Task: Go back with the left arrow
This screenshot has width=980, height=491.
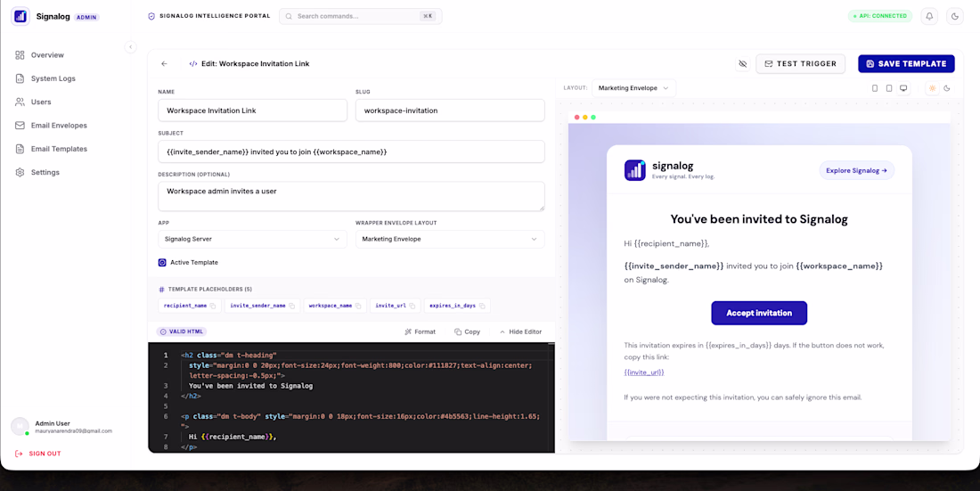Action: (x=165, y=64)
